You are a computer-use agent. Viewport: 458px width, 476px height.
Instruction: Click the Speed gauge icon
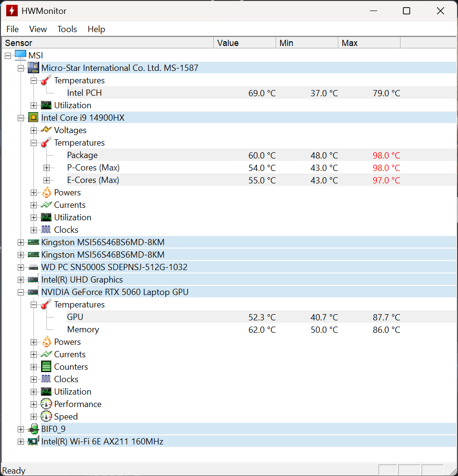[x=46, y=417]
